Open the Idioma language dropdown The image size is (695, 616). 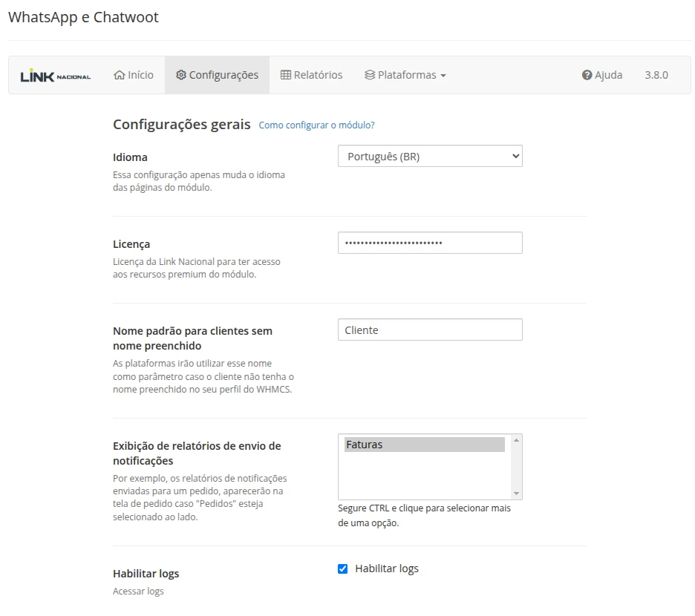click(430, 157)
